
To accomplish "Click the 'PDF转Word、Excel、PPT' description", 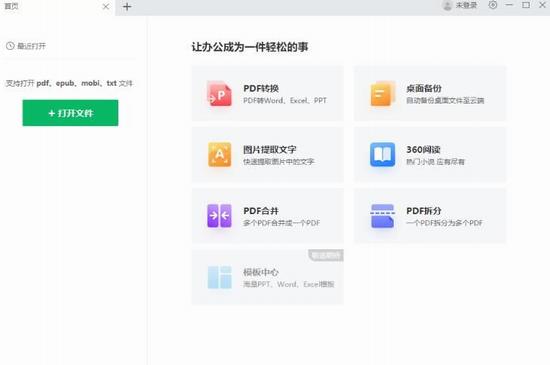I will coord(285,101).
